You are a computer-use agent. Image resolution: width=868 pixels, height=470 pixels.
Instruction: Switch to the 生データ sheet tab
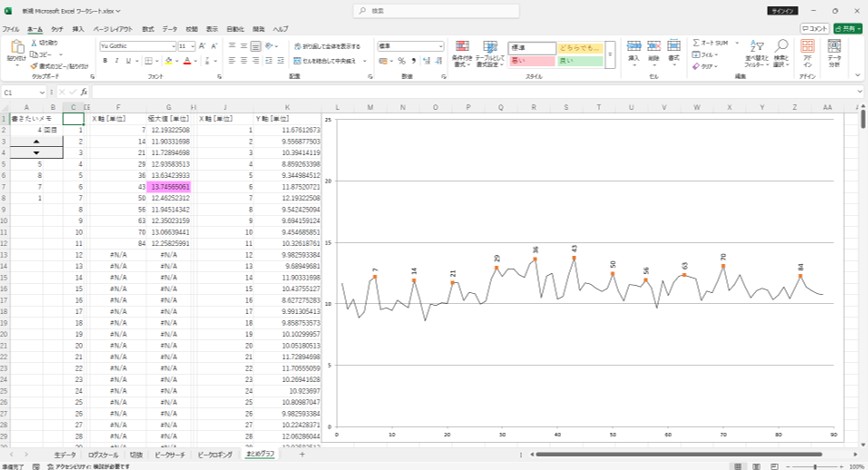(x=65, y=454)
